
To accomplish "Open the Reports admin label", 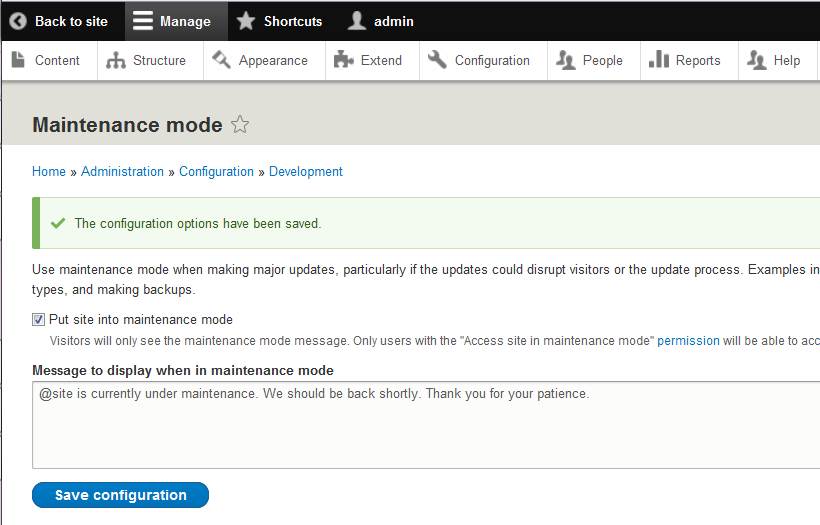I will (698, 61).
